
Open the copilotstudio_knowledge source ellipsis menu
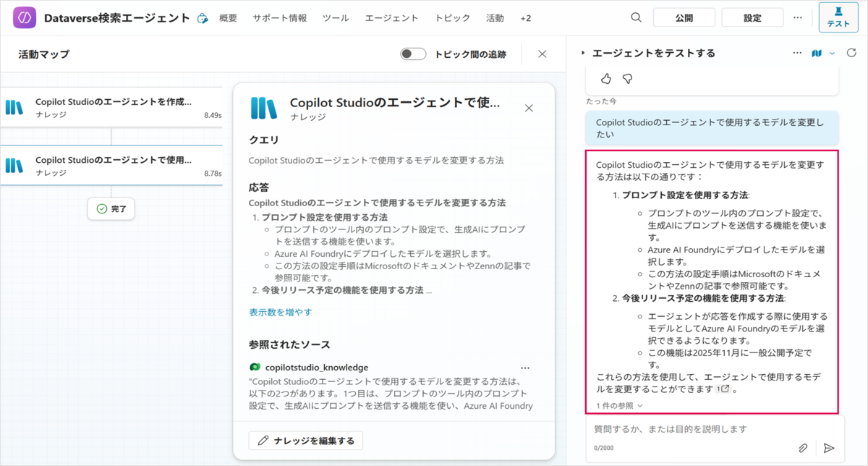(x=525, y=367)
